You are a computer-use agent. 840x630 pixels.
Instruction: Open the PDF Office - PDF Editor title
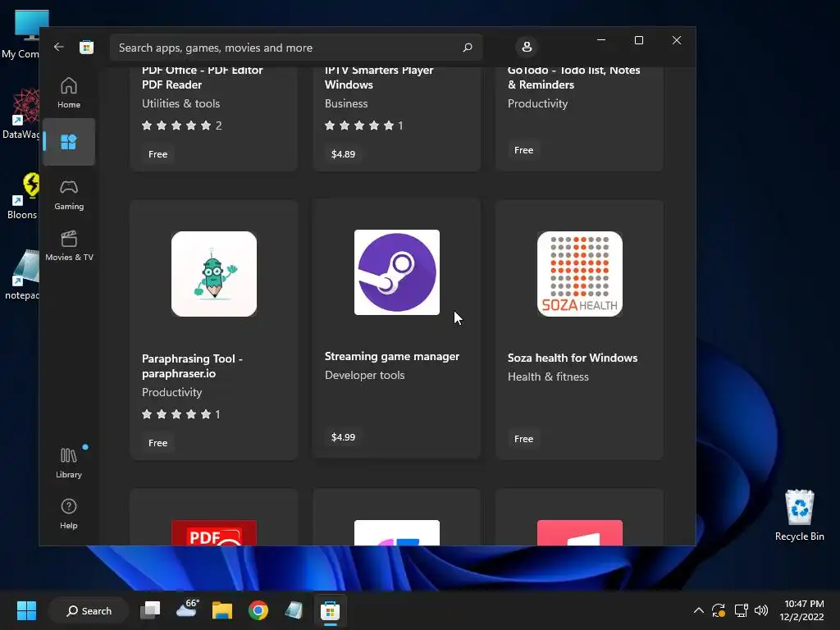[202, 77]
